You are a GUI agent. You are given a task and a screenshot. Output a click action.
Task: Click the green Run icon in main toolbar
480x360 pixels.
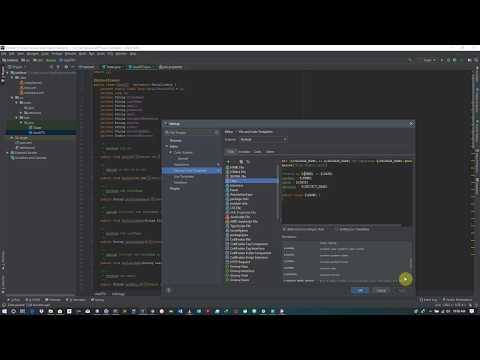tap(442, 60)
